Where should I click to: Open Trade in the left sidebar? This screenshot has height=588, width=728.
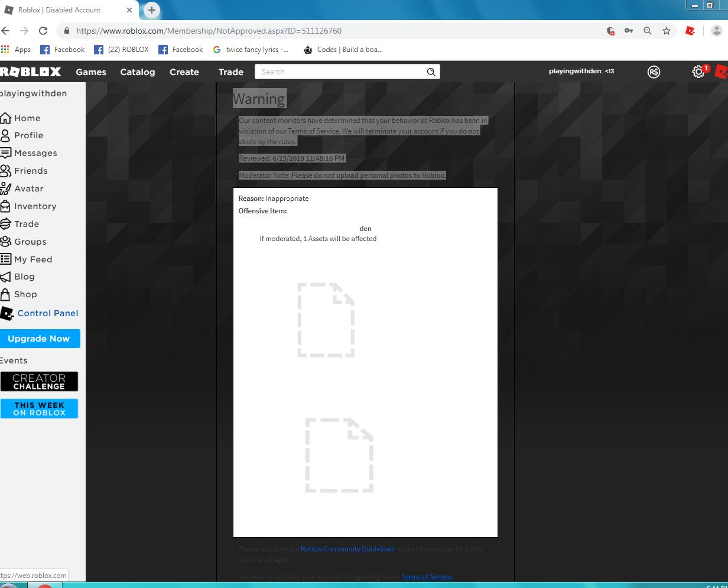tap(21, 224)
